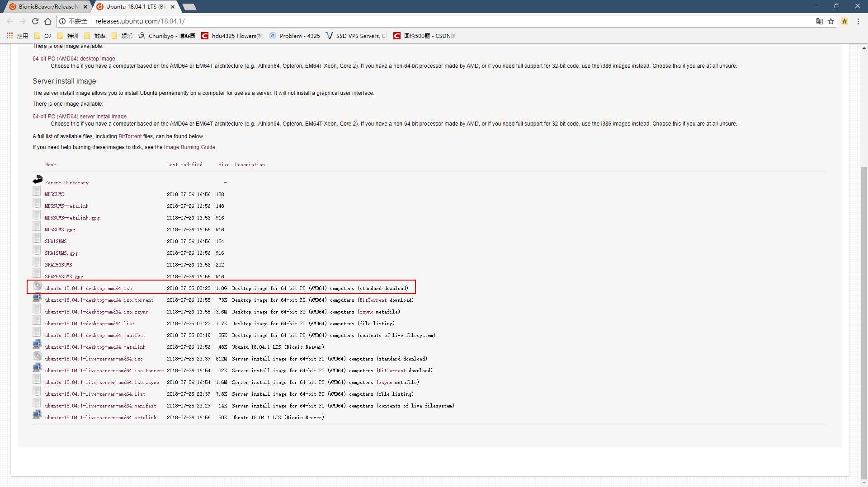
Task: Open the MD5SUMS file
Action: 54,194
